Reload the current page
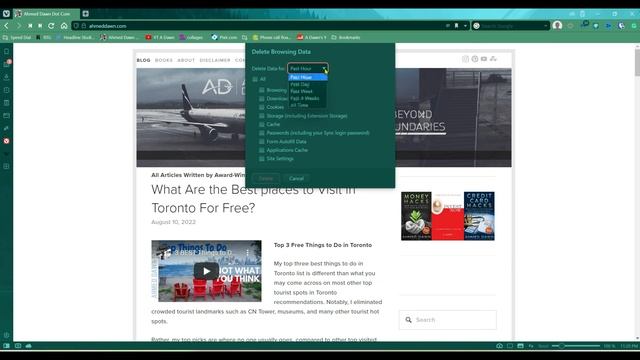Image resolution: width=640 pixels, height=360 pixels. (x=51, y=26)
